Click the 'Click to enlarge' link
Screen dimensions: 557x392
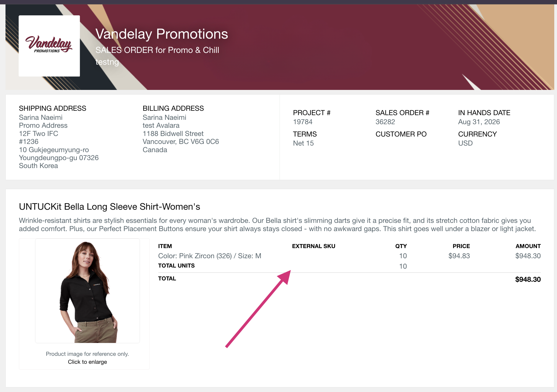(x=88, y=362)
